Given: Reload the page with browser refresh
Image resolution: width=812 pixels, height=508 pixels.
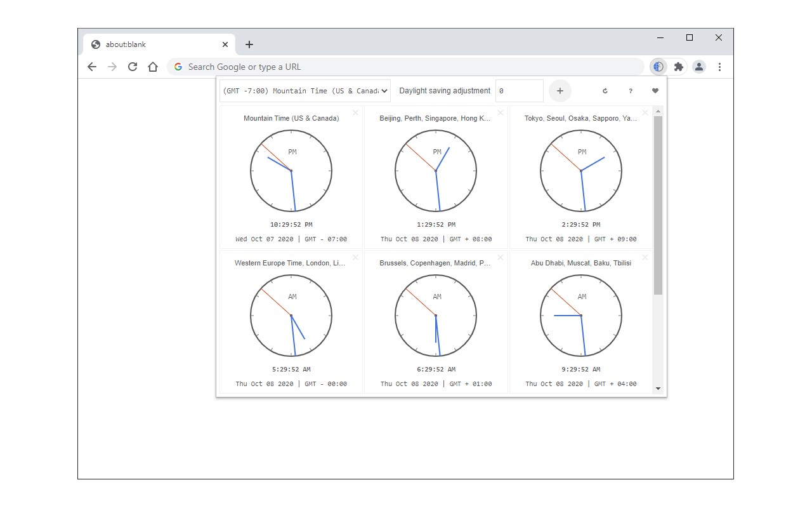Looking at the screenshot, I should coord(133,67).
